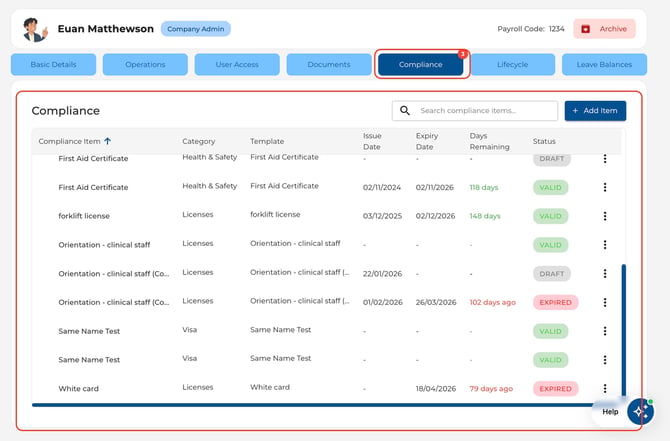
Task: Open the AI assistant sparkle icon
Action: tap(640, 412)
